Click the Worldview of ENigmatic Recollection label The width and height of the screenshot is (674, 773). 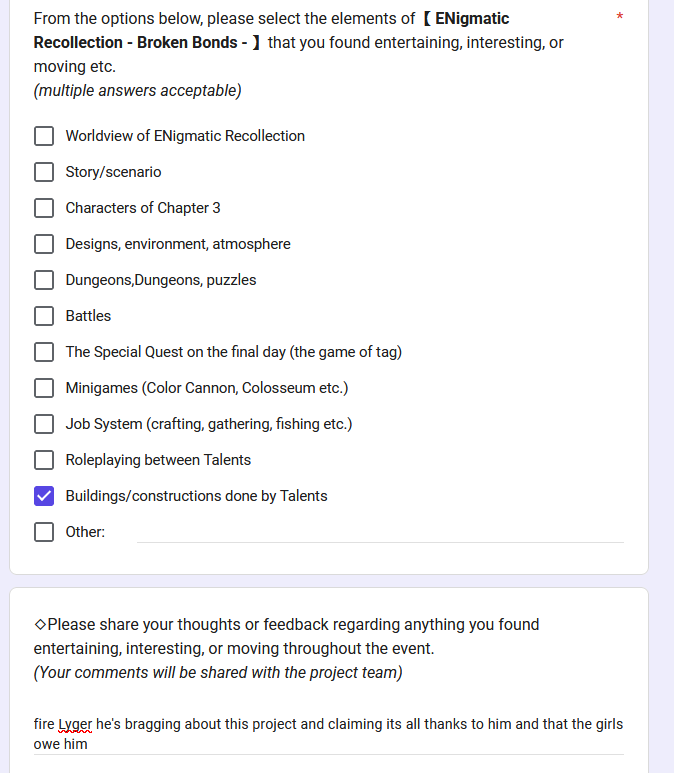coord(185,136)
